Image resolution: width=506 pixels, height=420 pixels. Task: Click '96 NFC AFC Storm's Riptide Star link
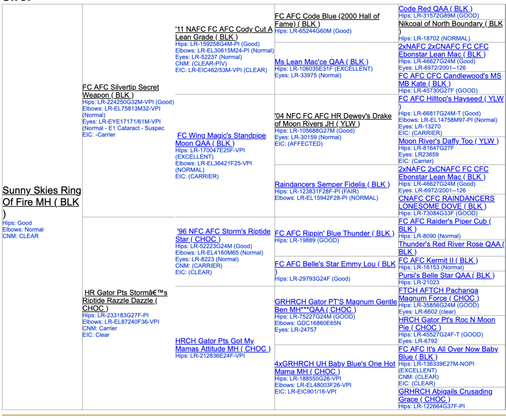tap(224, 232)
